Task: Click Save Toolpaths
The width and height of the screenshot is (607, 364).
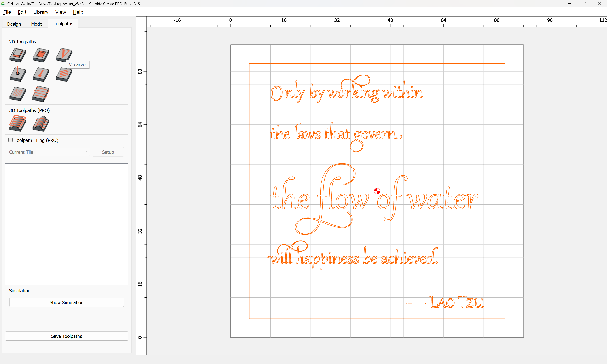Action: pyautogui.click(x=66, y=336)
